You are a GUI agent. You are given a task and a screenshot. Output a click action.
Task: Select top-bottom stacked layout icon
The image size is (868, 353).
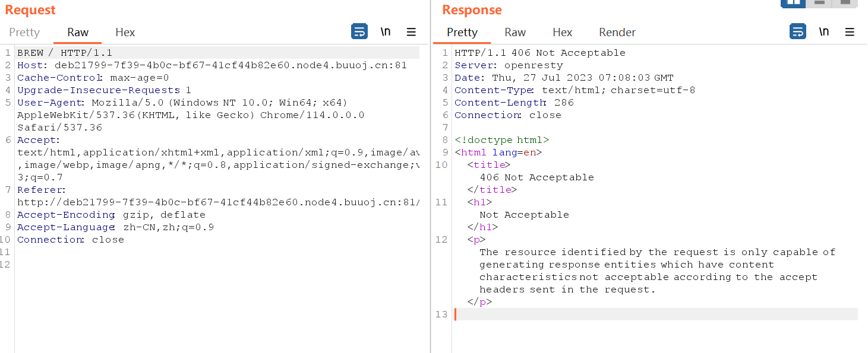point(819,3)
